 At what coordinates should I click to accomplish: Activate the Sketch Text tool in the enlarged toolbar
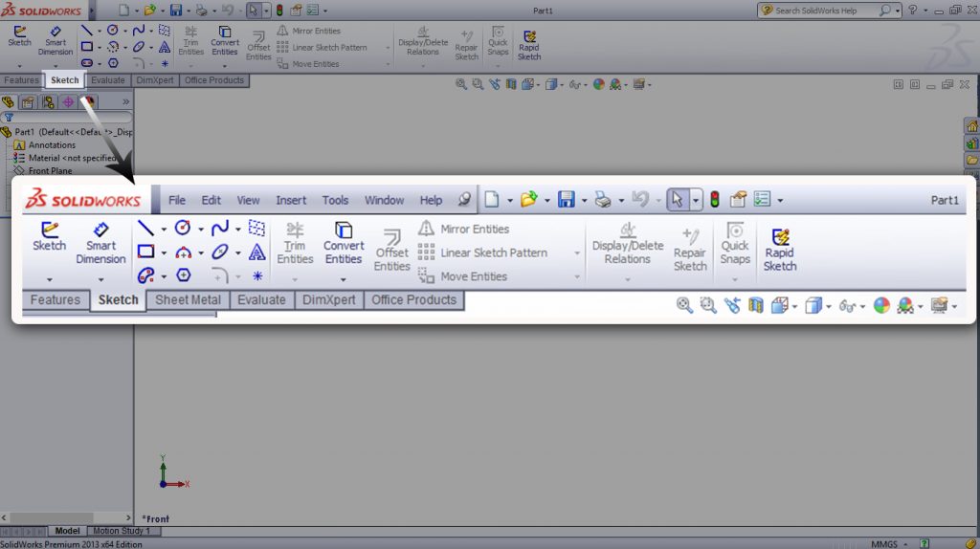256,252
